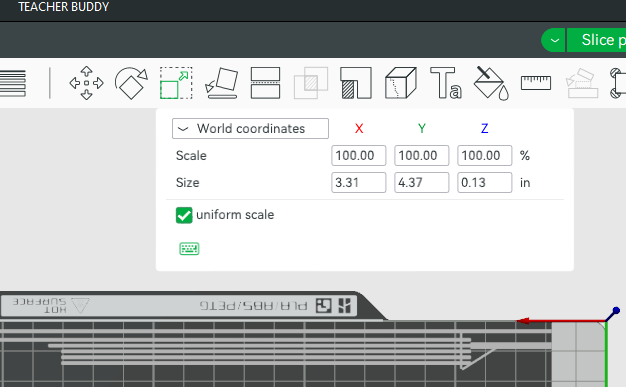Choose the Lay on Face tool
Viewport: 626px width, 387px height.
click(222, 83)
